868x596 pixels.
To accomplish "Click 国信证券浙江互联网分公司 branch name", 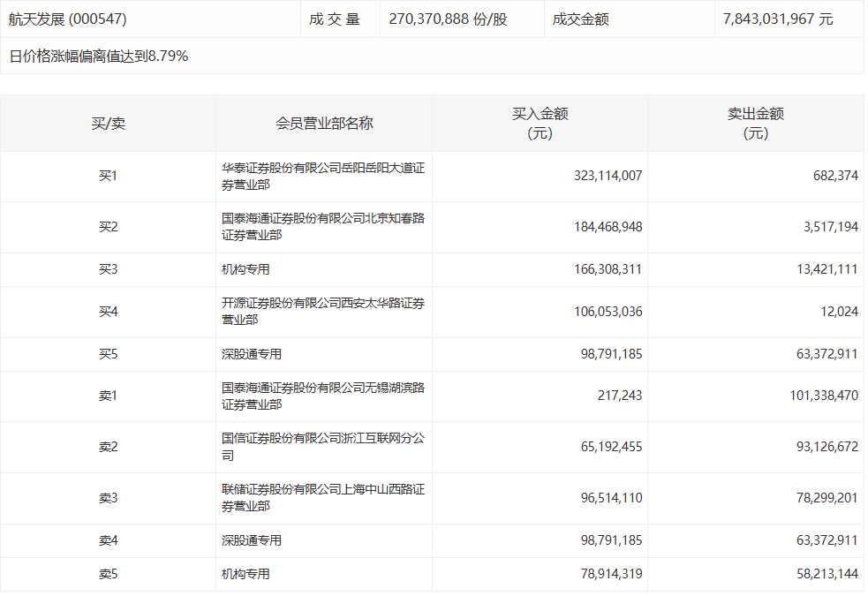I will pyautogui.click(x=322, y=447).
